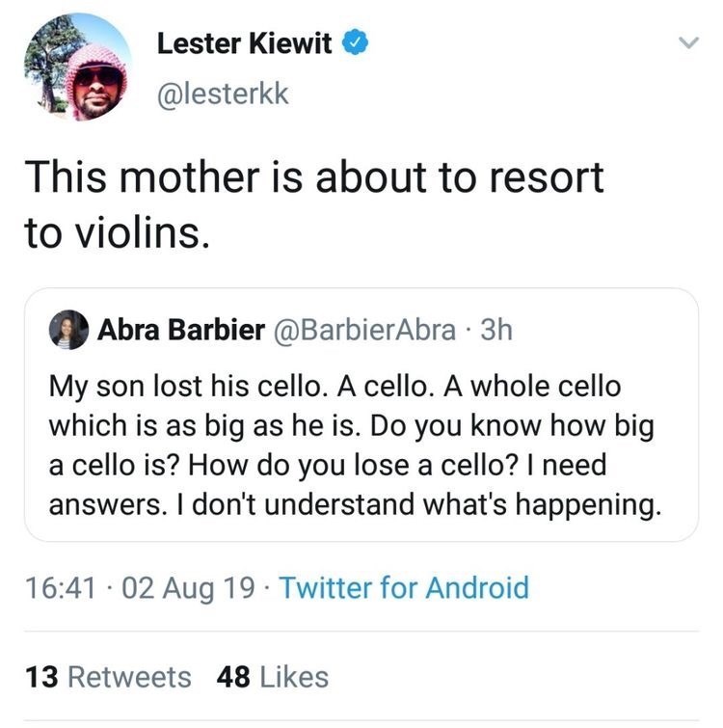Open the Twitter for Android source link
Viewport: 723px width, 728px height.
coord(404,587)
